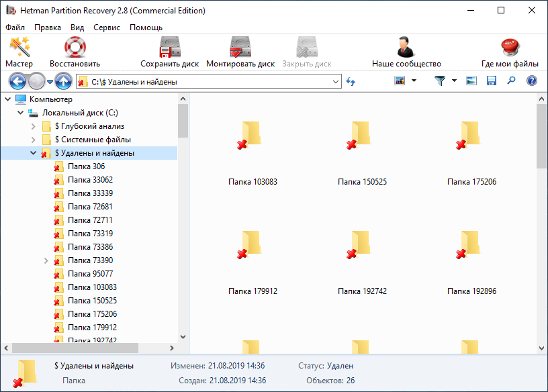The image size is (548, 392).
Task: Open the view mode dropdown
Action: (405, 81)
